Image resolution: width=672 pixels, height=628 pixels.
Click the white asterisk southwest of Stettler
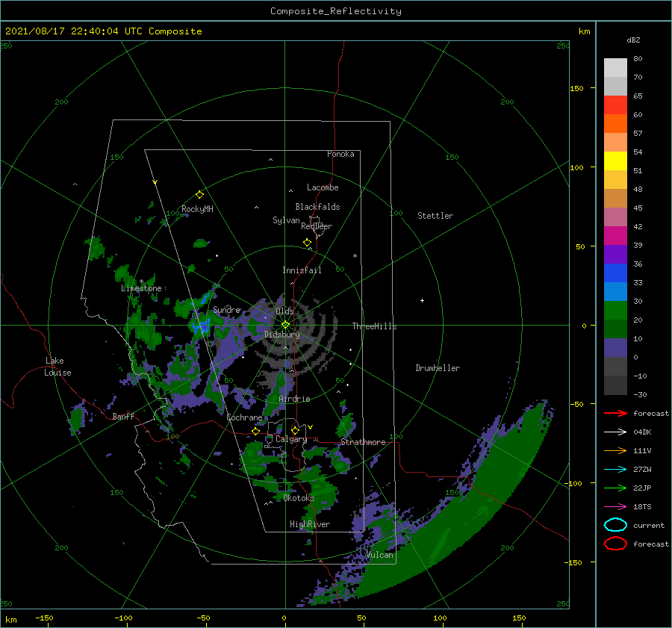pyautogui.click(x=355, y=256)
